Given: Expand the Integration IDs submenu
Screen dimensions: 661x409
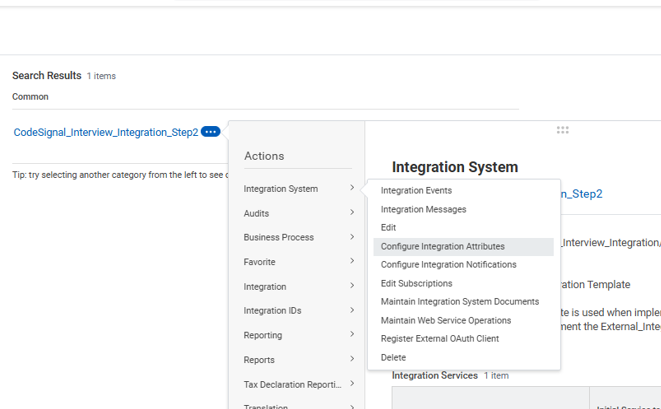Looking at the screenshot, I should (x=298, y=311).
